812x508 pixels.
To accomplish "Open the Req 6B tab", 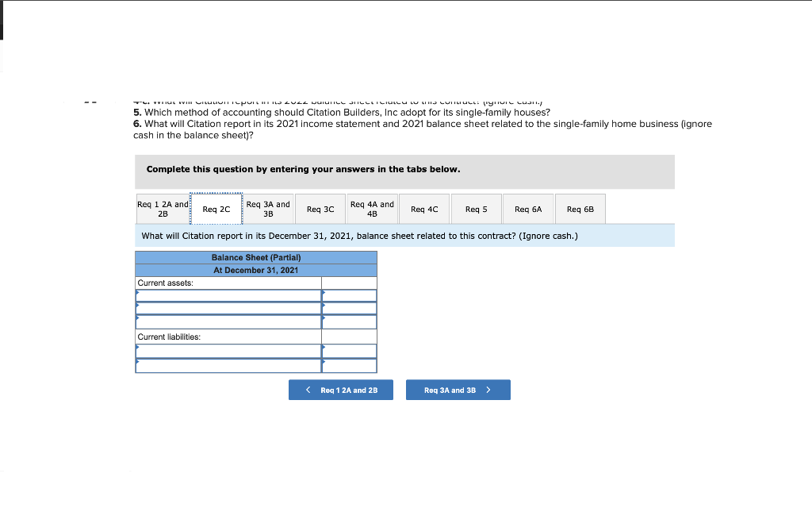I will pos(580,209).
